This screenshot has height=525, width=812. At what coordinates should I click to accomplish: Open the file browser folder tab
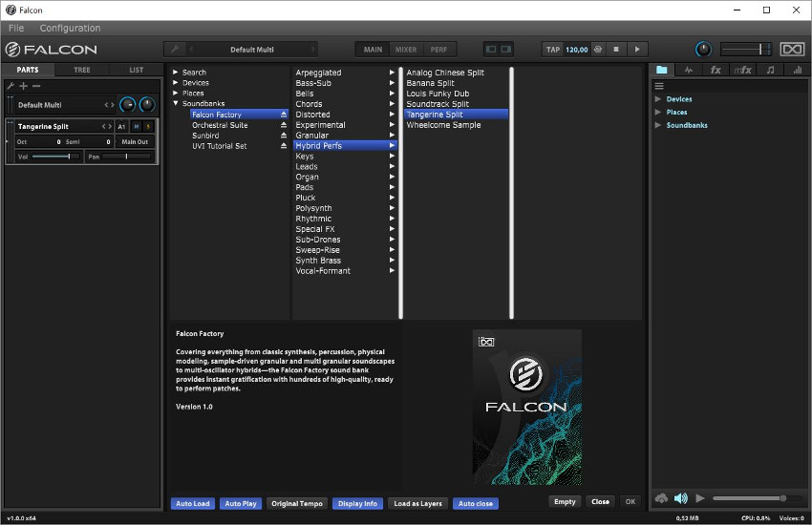(661, 70)
